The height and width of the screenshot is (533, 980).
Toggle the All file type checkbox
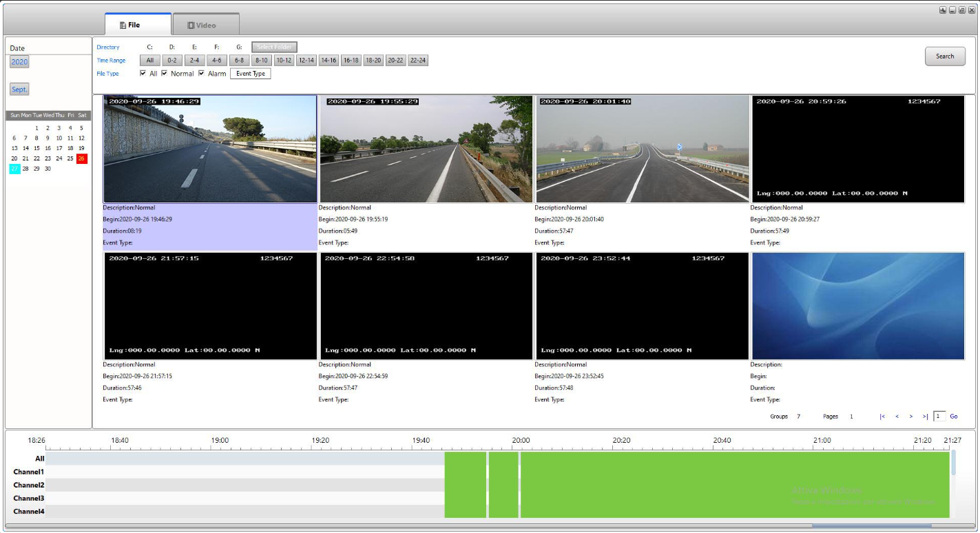(x=143, y=74)
